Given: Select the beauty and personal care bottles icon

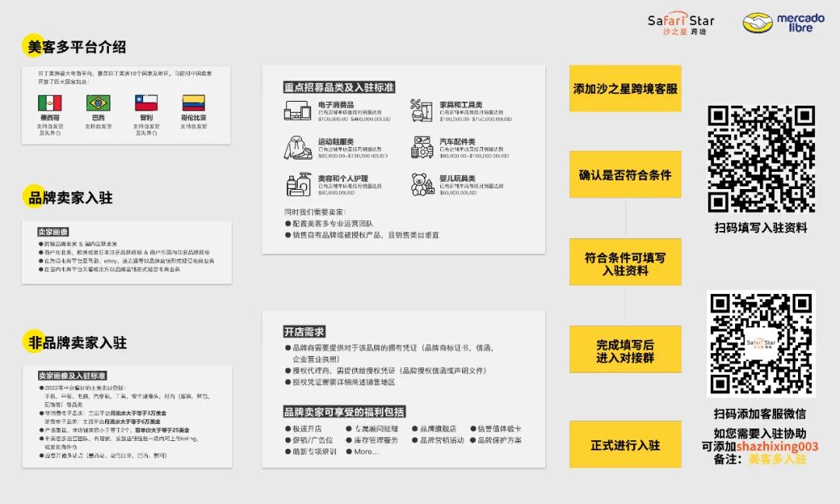Looking at the screenshot, I should (x=299, y=184).
